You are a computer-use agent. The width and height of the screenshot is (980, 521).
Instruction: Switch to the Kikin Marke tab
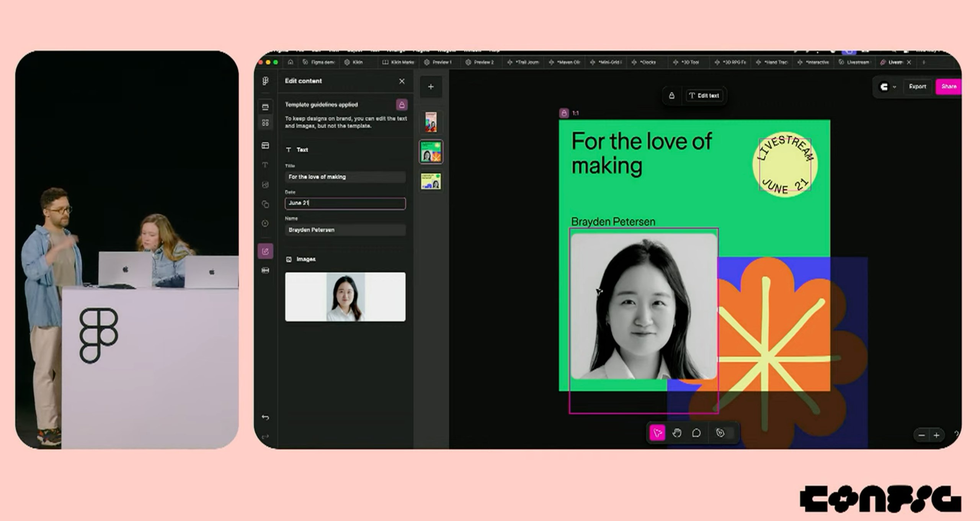click(x=399, y=62)
